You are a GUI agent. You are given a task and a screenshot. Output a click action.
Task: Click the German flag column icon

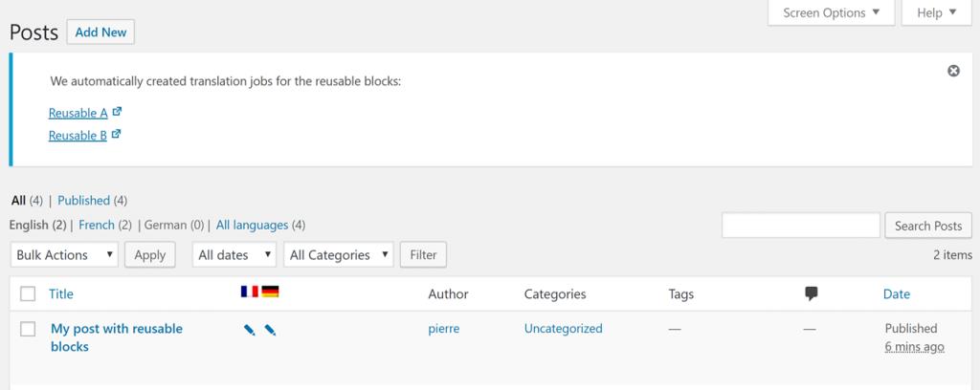(270, 292)
